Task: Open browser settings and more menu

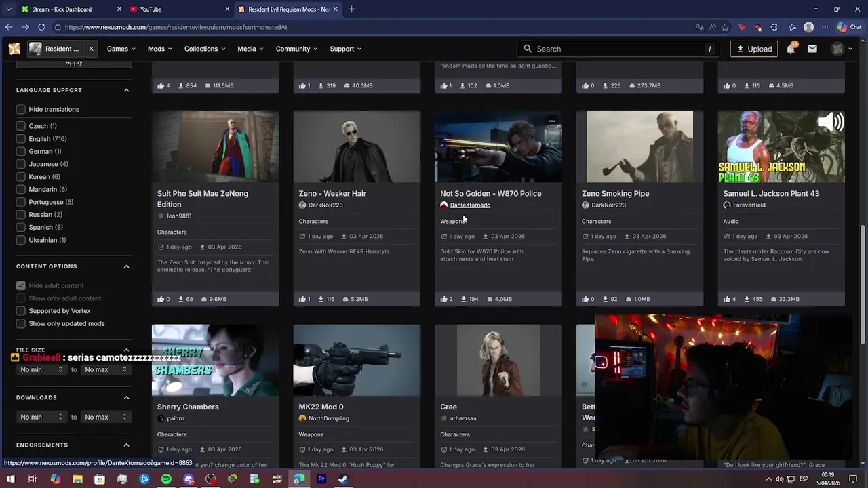Action: click(825, 27)
